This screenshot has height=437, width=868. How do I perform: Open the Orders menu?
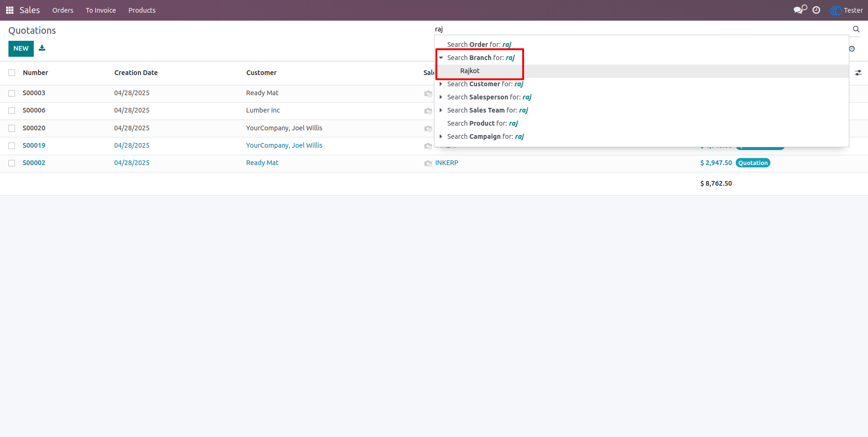click(x=63, y=10)
